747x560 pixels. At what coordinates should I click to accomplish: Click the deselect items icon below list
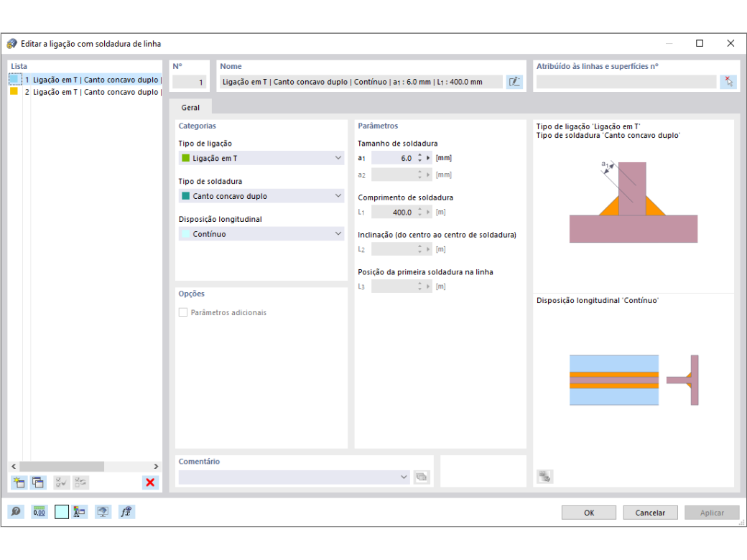[80, 482]
